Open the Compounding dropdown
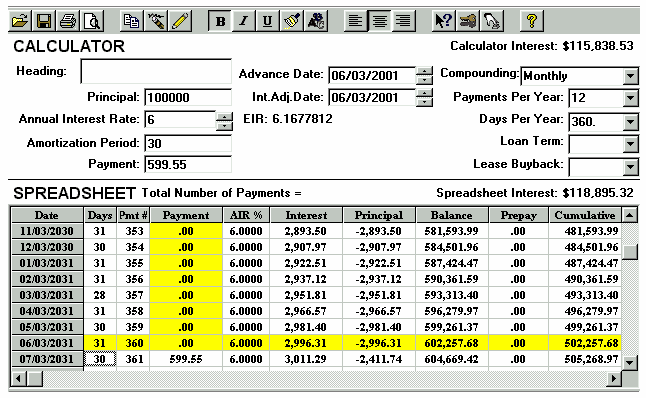 (630, 76)
